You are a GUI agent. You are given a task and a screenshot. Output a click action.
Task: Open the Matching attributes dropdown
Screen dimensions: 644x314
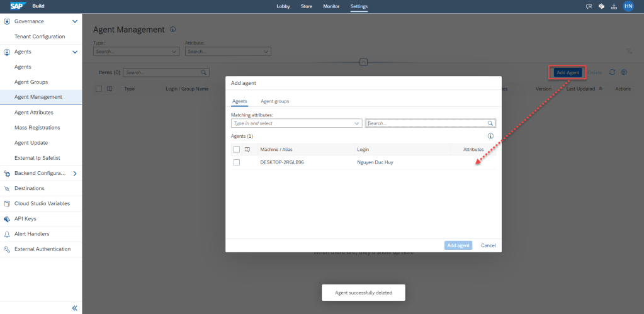click(358, 124)
